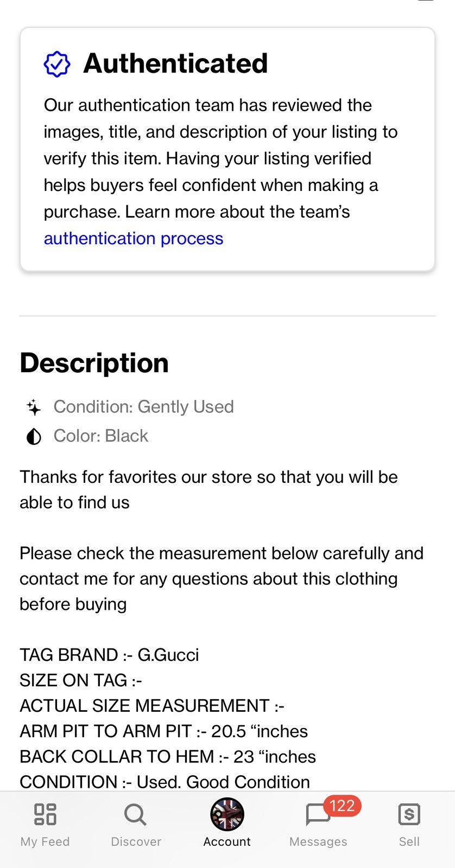Tap the TAG BRAND G.Gucci line
The height and width of the screenshot is (868, 455).
click(x=110, y=655)
